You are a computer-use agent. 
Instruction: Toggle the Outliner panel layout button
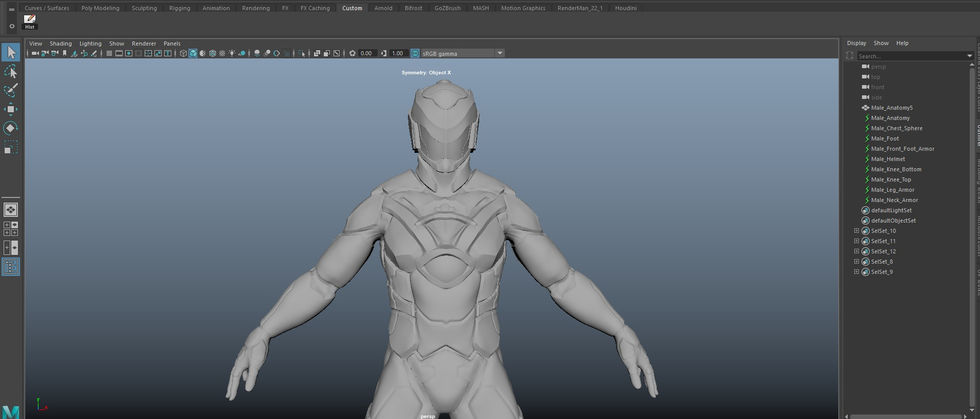tap(11, 267)
